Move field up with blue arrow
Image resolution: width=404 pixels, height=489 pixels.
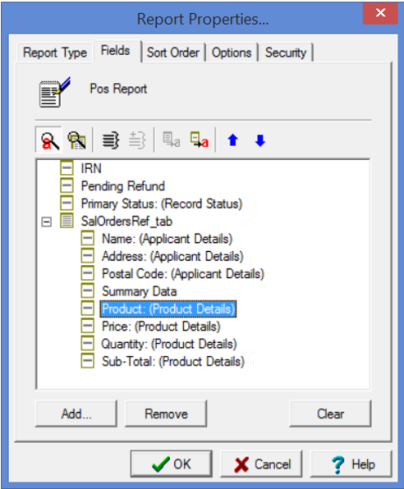(233, 140)
